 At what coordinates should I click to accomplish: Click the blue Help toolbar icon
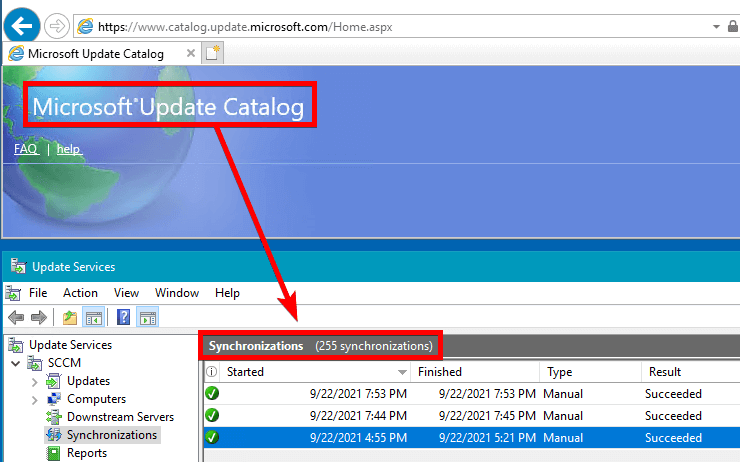click(123, 317)
